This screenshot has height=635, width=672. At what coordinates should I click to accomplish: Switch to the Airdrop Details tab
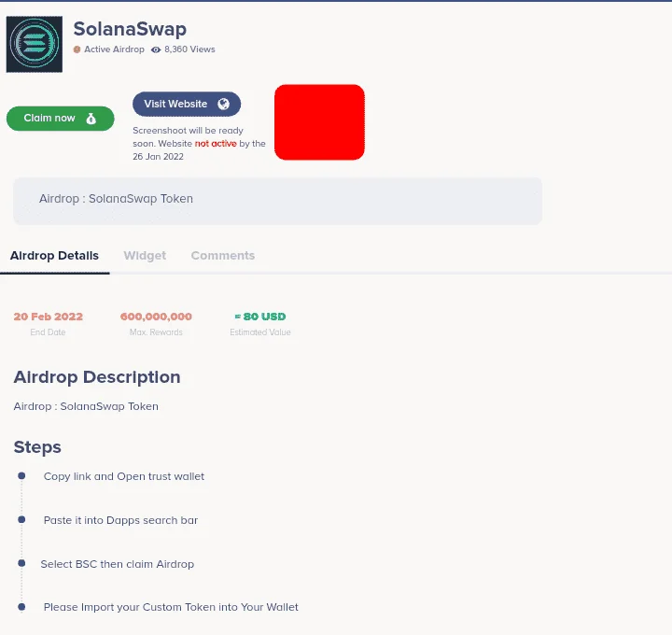click(x=54, y=256)
